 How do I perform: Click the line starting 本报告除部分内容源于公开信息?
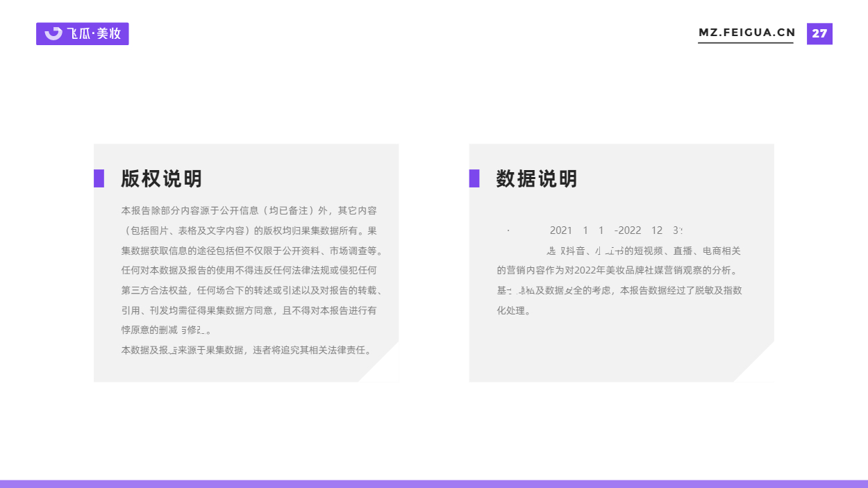pos(249,210)
